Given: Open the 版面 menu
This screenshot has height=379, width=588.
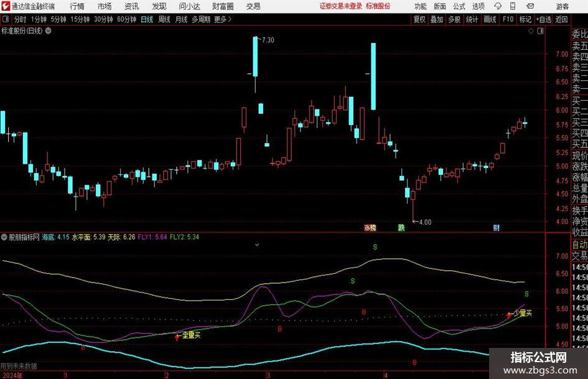Looking at the screenshot, I should click(440, 6).
